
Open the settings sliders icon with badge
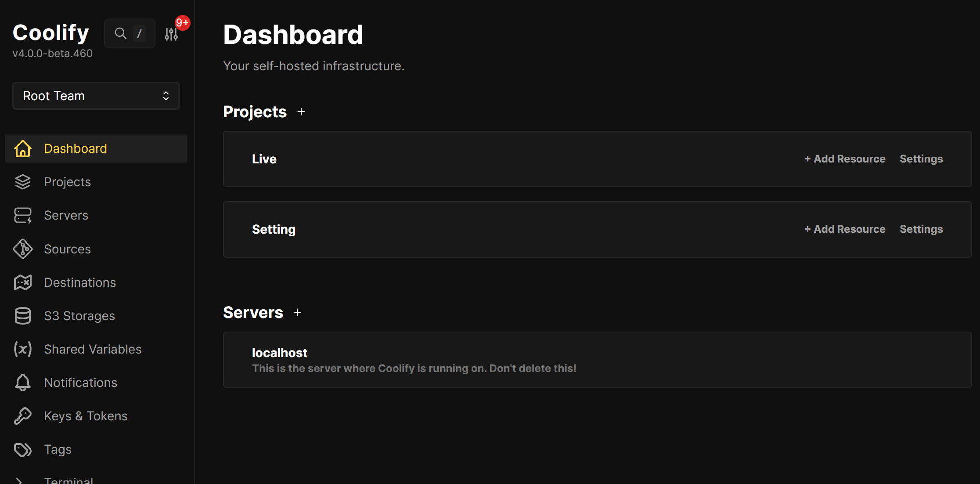point(171,34)
